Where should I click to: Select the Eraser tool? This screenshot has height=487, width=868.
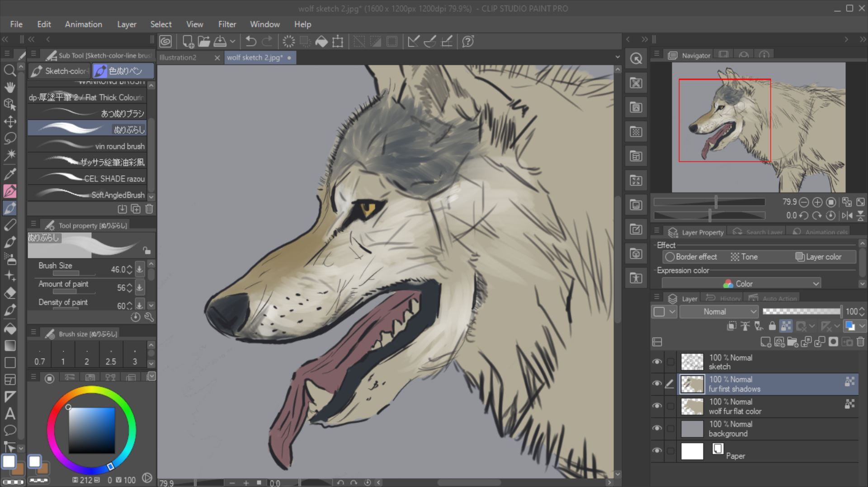click(9, 293)
